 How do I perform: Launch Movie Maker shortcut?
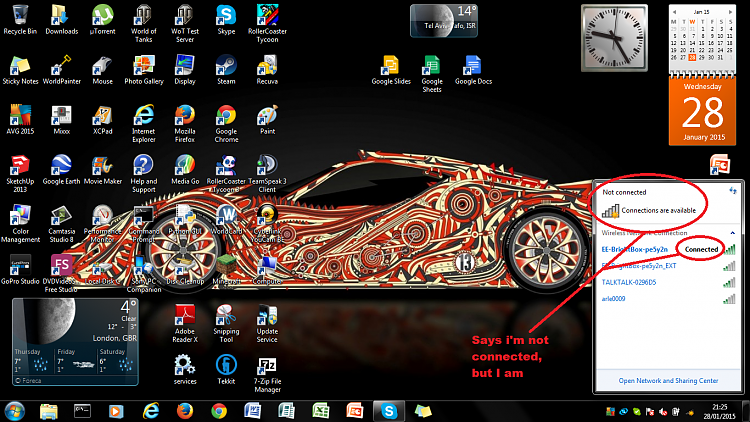pos(102,170)
